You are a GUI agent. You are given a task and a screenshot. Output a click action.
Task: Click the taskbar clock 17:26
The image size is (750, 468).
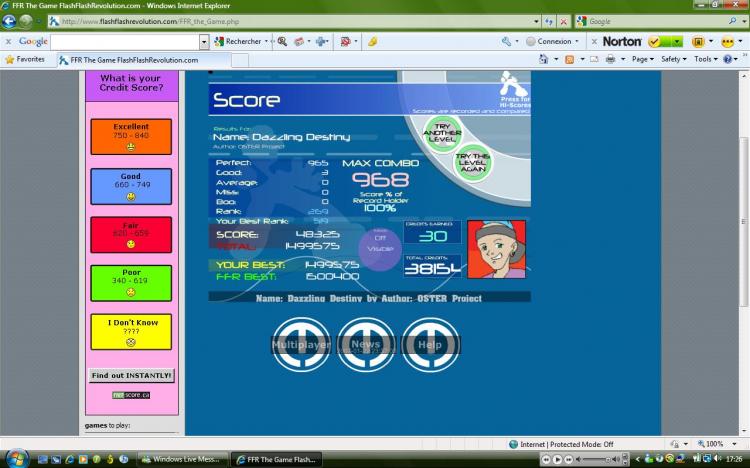734,459
